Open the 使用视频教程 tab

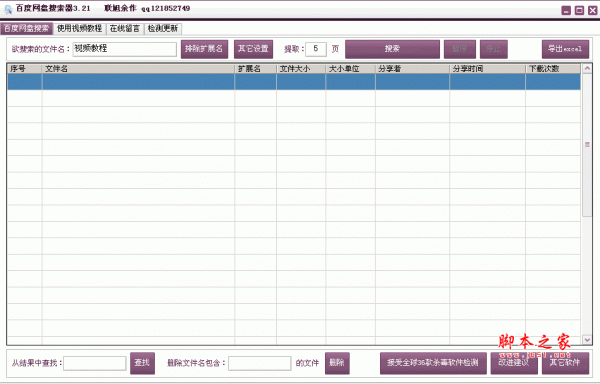[80, 29]
